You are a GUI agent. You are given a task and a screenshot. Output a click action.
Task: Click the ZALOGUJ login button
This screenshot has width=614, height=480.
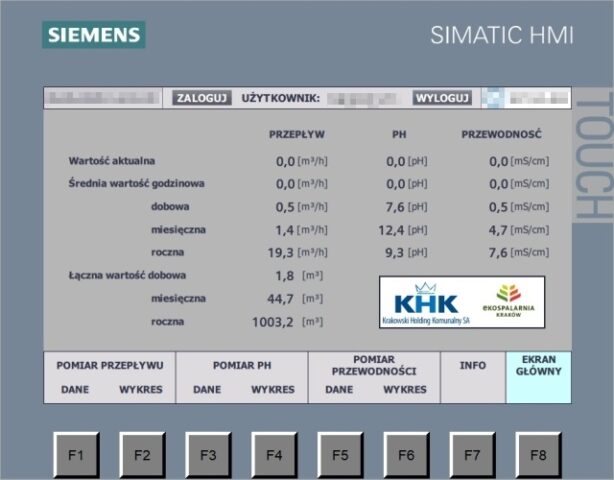coord(203,98)
